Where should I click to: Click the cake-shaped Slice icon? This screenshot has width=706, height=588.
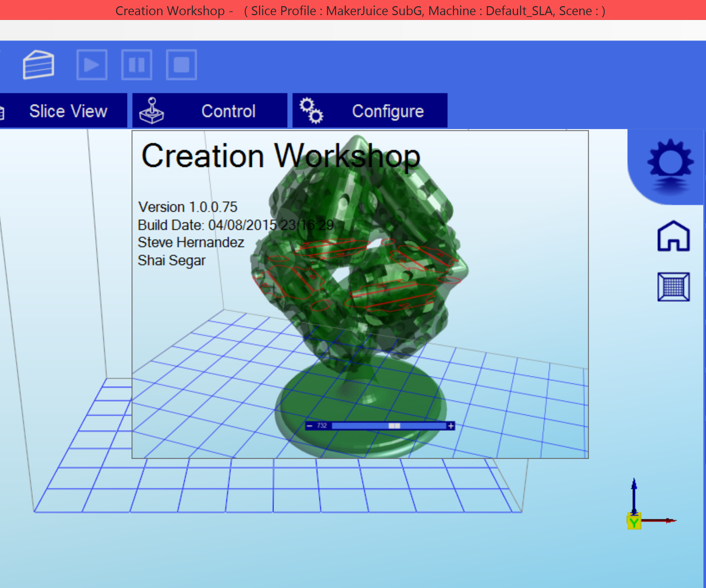pyautogui.click(x=38, y=65)
